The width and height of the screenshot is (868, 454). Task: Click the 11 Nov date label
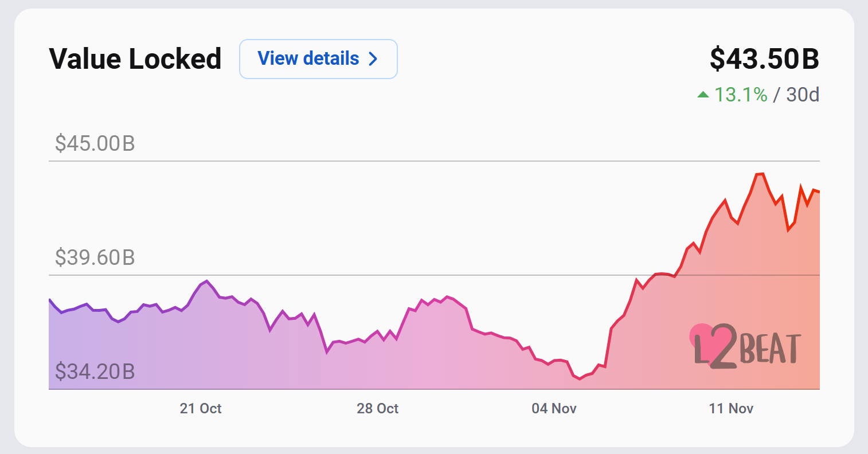[731, 409]
